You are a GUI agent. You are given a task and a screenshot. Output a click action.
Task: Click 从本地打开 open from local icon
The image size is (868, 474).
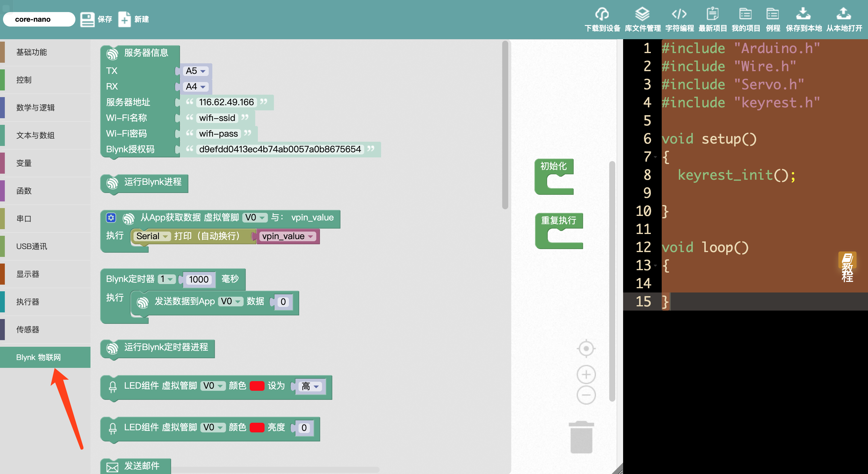844,14
